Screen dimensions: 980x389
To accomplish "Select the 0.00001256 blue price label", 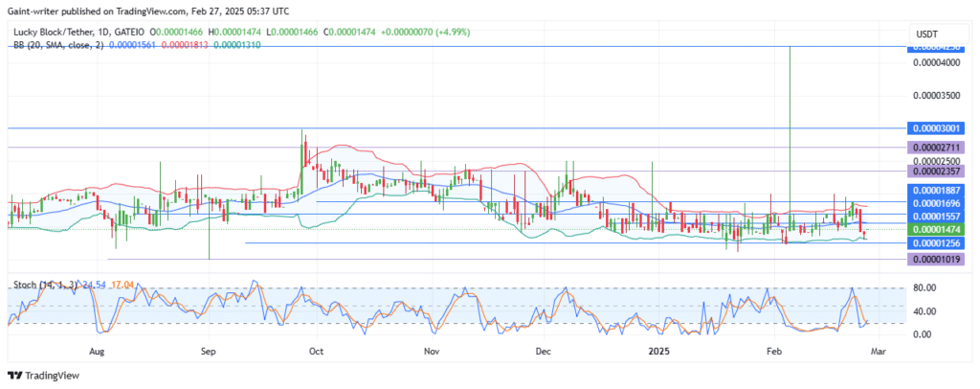I will [x=935, y=242].
